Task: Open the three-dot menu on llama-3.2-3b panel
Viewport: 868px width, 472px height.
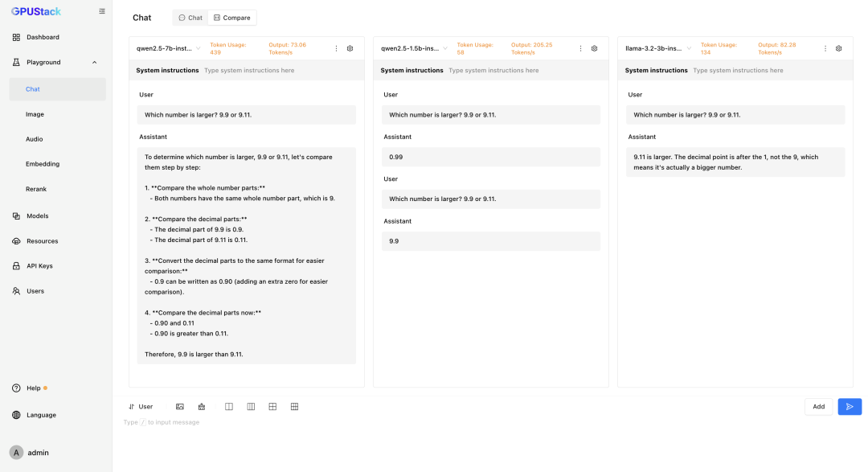Action: coord(825,48)
